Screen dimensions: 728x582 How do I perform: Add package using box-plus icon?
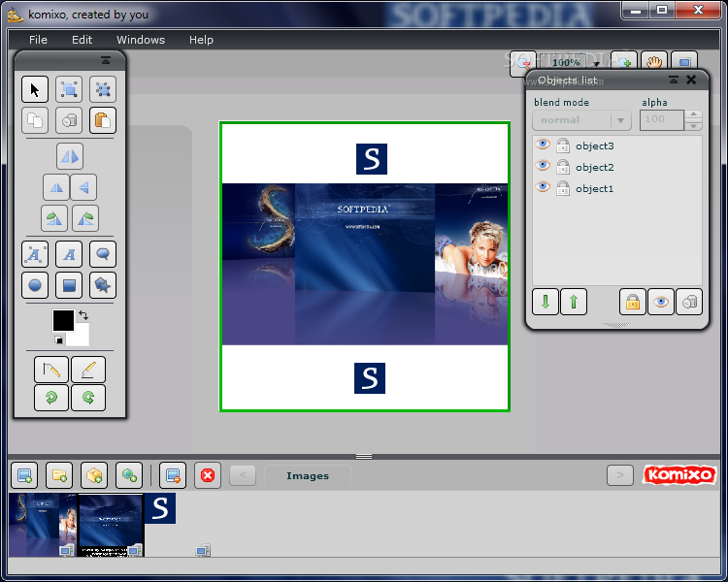(x=94, y=475)
